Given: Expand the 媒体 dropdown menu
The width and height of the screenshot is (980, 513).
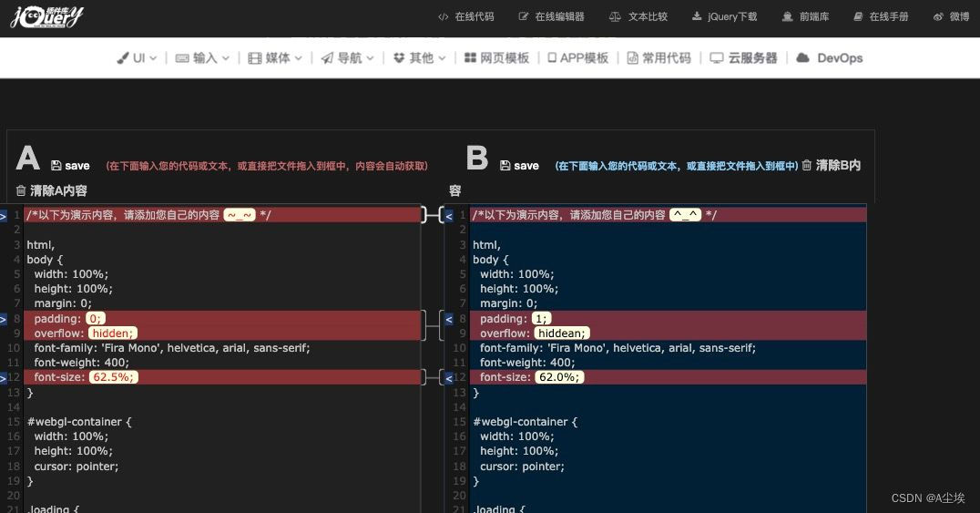Looking at the screenshot, I should (x=275, y=58).
